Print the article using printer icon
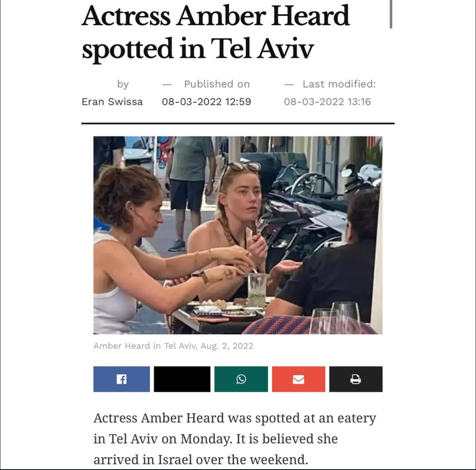476x470 pixels. point(356,379)
